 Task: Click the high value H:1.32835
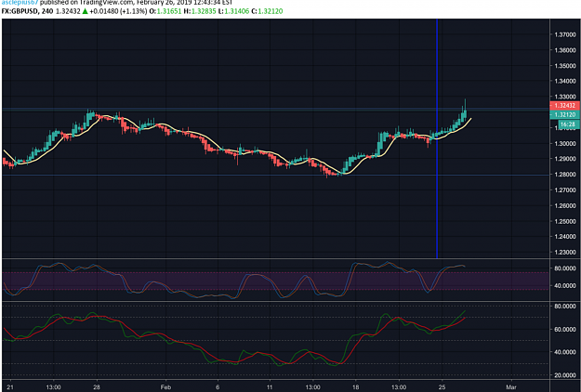[x=200, y=11]
